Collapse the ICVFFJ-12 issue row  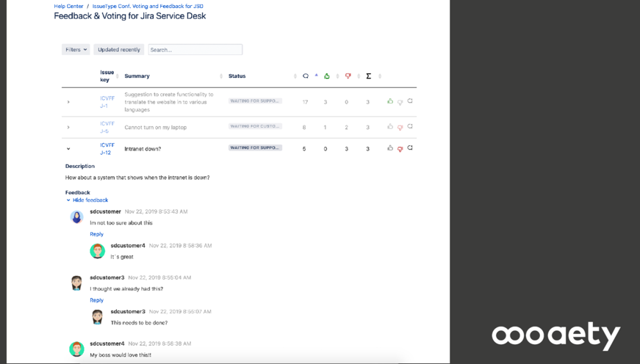pyautogui.click(x=68, y=149)
